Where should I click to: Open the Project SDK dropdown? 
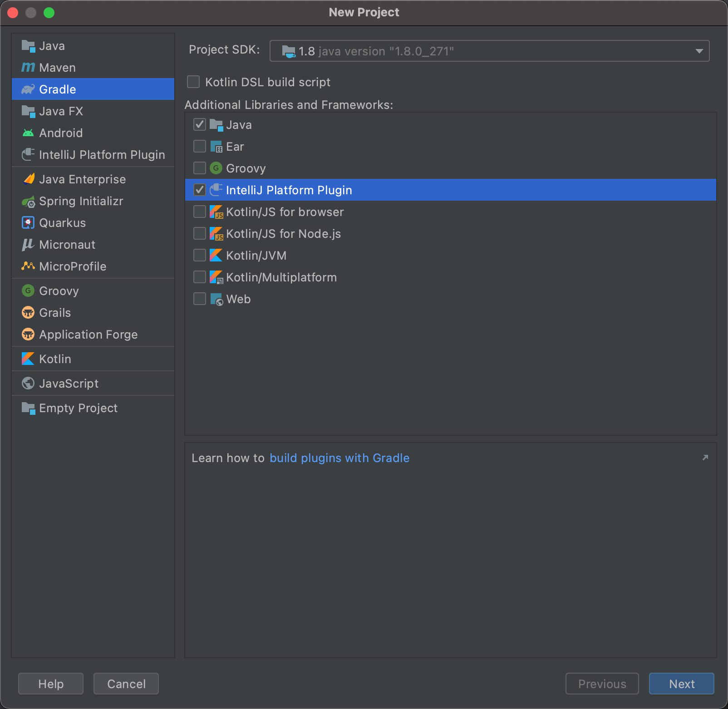pos(699,51)
